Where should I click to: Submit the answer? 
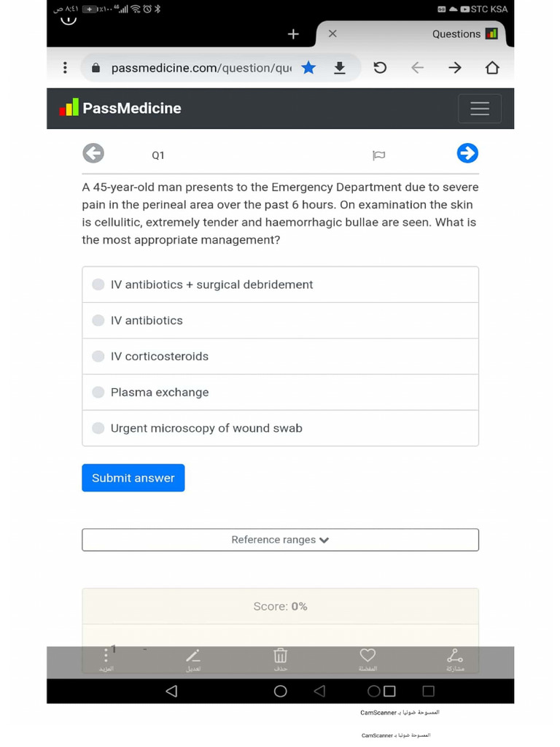[x=133, y=478]
